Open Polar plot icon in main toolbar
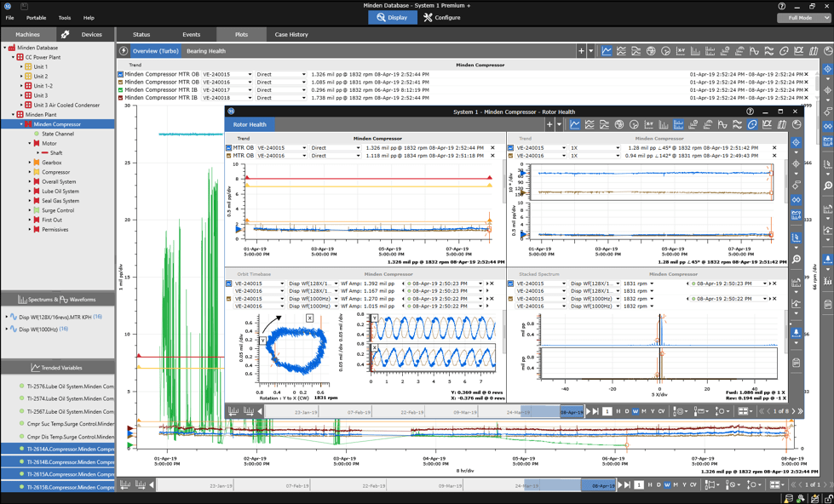The height and width of the screenshot is (504, 834). [x=651, y=51]
